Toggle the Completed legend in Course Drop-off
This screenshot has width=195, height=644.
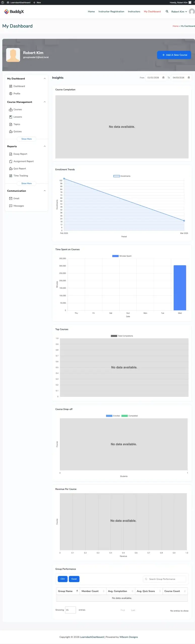tap(129, 416)
